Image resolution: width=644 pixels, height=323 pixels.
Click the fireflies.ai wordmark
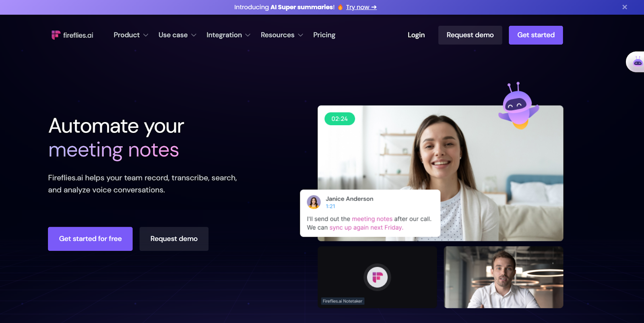point(78,35)
